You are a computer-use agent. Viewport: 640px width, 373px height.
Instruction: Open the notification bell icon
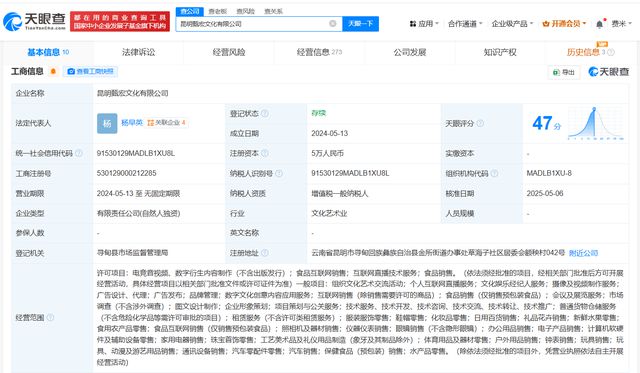599,24
